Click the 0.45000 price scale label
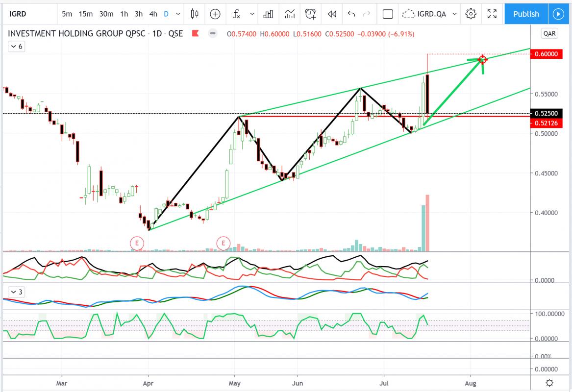This screenshot has height=392, width=572. pyautogui.click(x=546, y=173)
